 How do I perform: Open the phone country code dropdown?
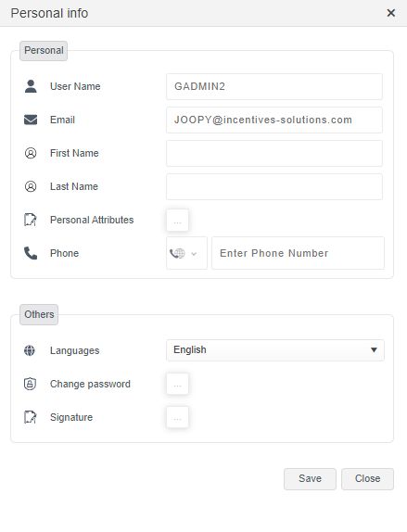pos(186,253)
